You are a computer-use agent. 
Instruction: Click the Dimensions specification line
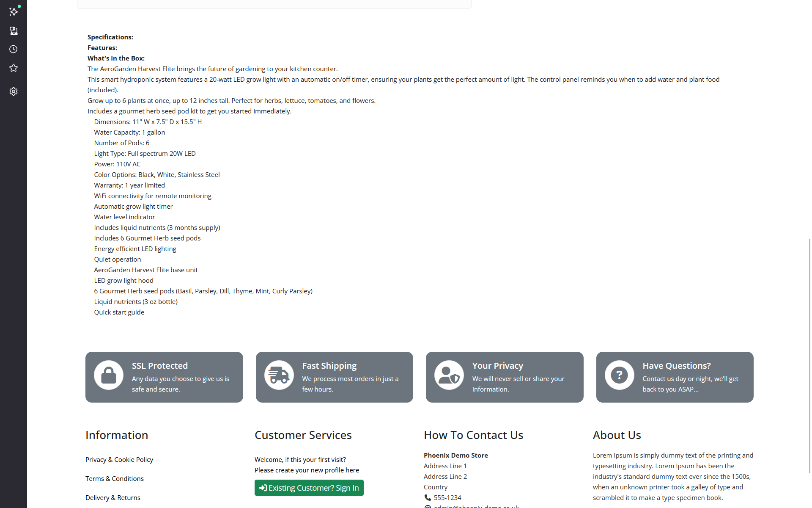pyautogui.click(x=148, y=122)
